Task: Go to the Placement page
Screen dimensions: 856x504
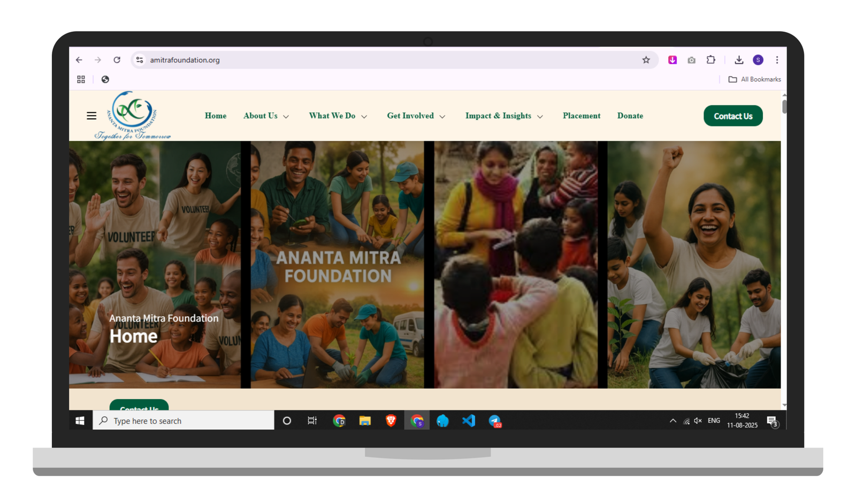Action: pyautogui.click(x=581, y=116)
